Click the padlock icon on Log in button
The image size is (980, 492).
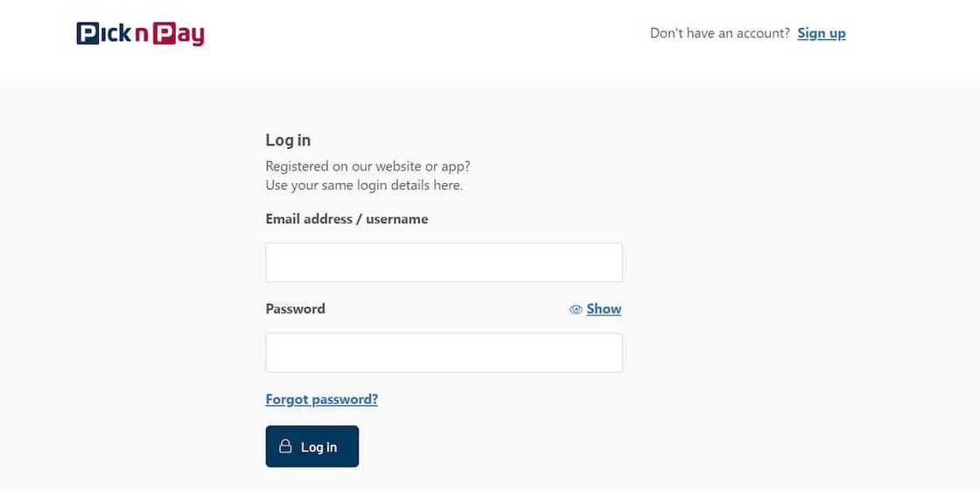[285, 446]
